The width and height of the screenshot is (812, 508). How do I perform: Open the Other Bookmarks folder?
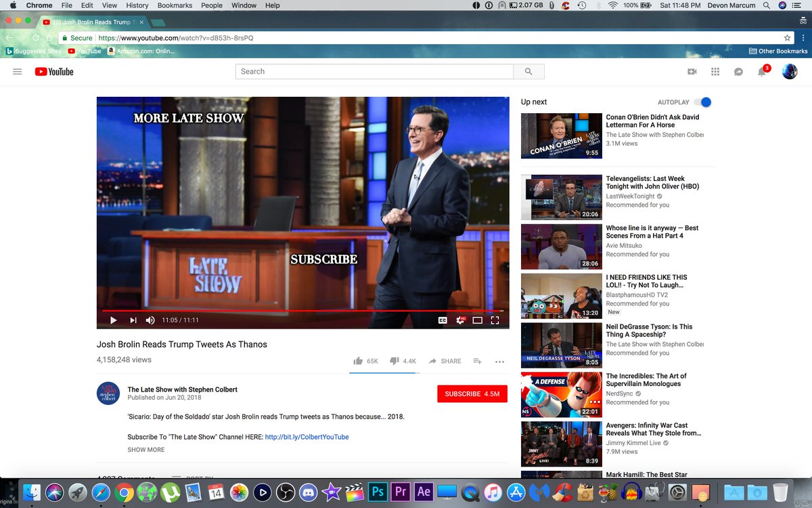(x=778, y=51)
